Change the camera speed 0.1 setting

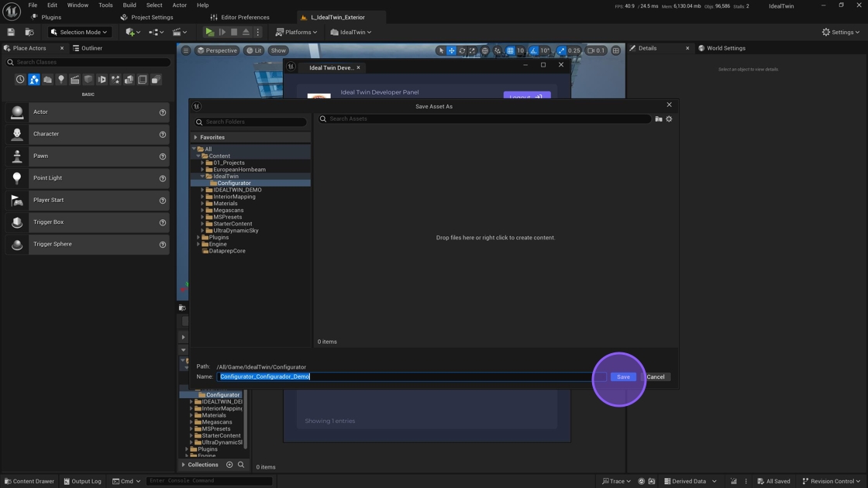pyautogui.click(x=596, y=50)
